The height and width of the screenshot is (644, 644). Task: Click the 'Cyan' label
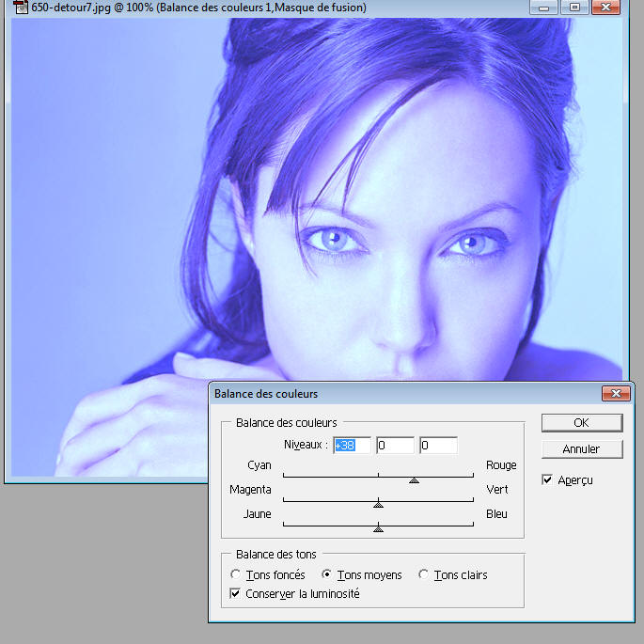[x=259, y=465]
